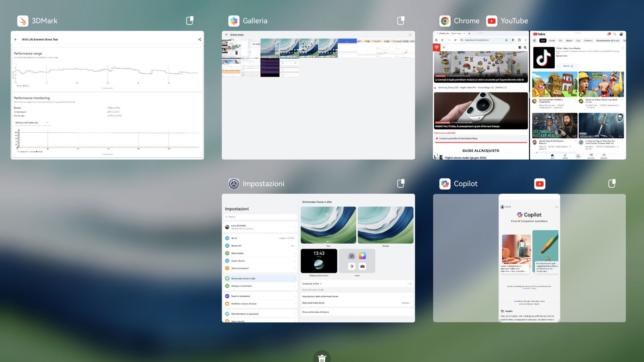Click the Impostazioni gear icon in recents
644x362 pixels.
coord(234,184)
